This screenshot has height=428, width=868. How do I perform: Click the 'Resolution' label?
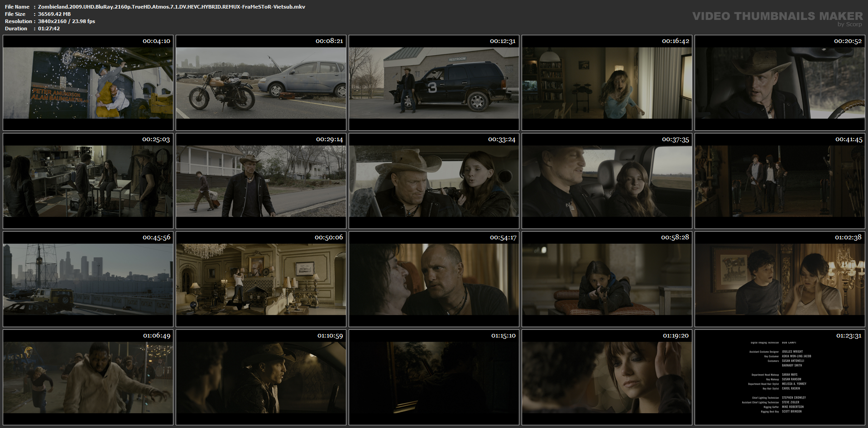tap(19, 21)
